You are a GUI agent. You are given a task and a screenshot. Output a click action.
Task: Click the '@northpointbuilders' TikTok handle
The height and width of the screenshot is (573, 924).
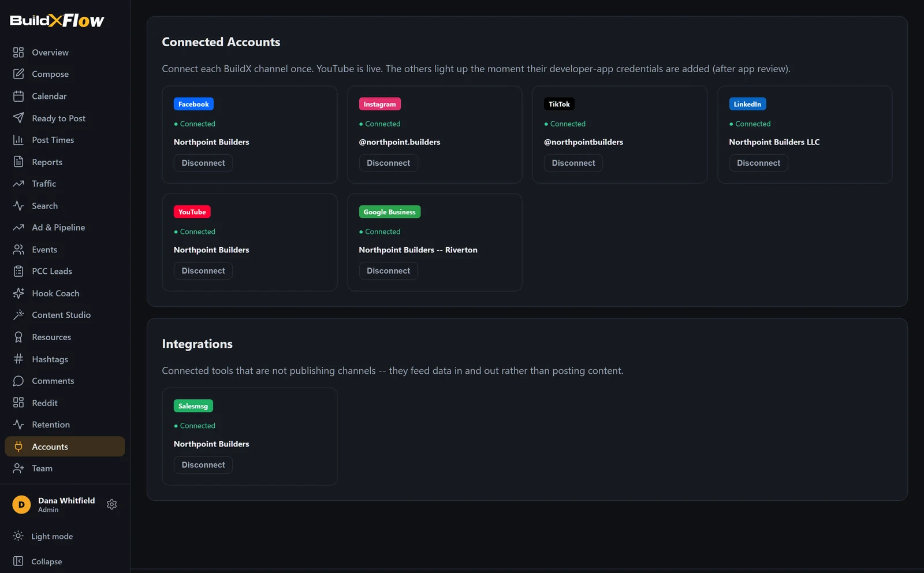pos(583,142)
